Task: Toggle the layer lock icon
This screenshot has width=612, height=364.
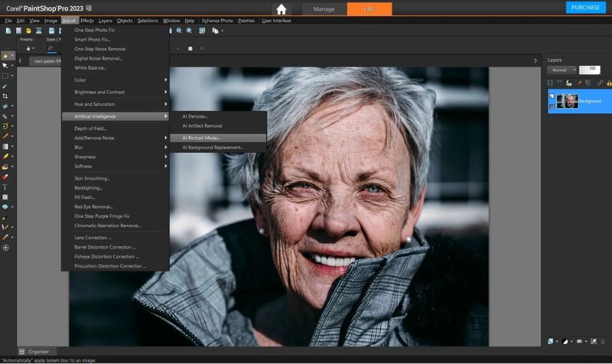Action: 609,83
